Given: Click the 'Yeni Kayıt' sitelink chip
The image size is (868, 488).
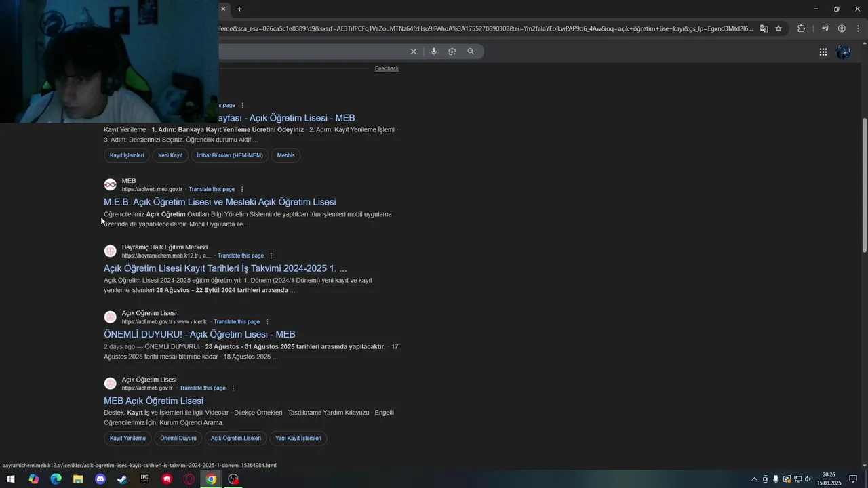Looking at the screenshot, I should (x=170, y=155).
